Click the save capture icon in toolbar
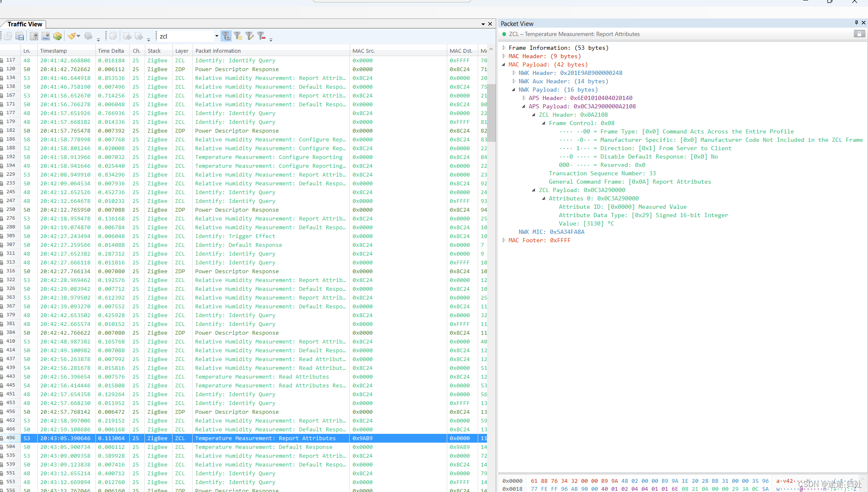Viewport: 868px width, 492px height. point(20,36)
